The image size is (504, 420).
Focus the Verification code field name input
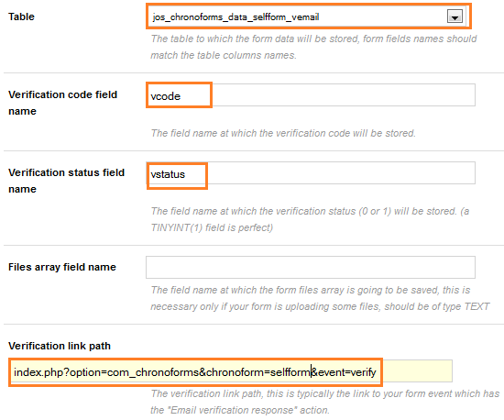tap(311, 95)
